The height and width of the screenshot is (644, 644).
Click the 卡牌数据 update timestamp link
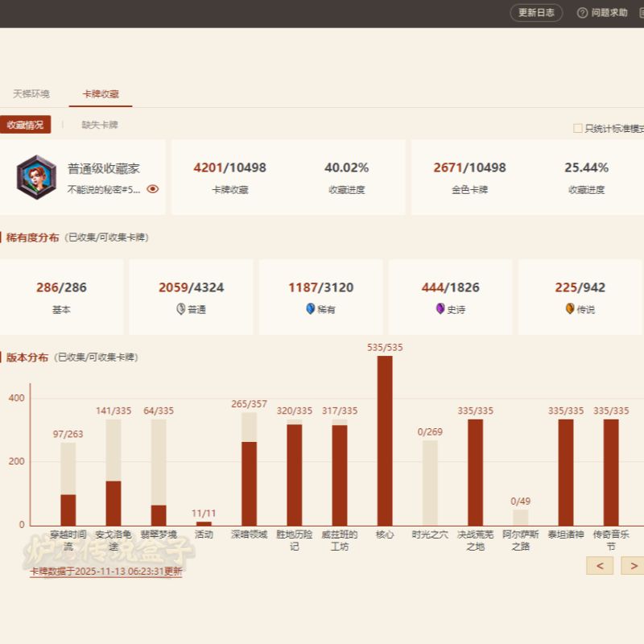click(106, 572)
